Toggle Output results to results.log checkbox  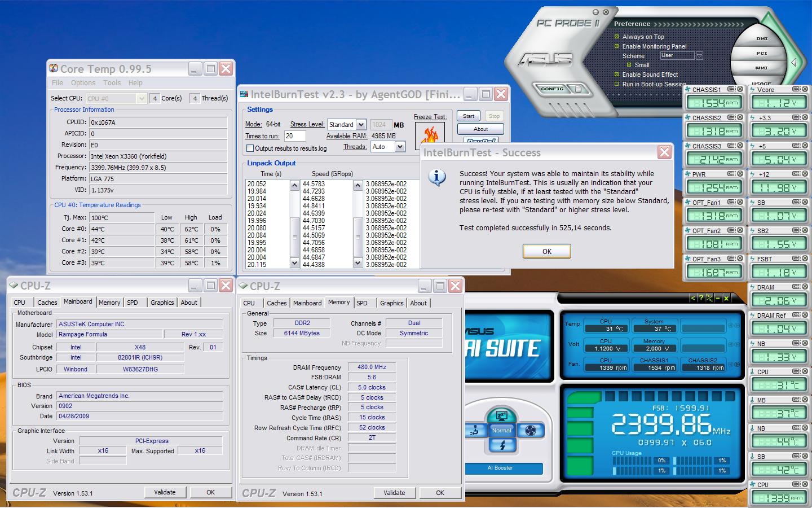click(250, 148)
